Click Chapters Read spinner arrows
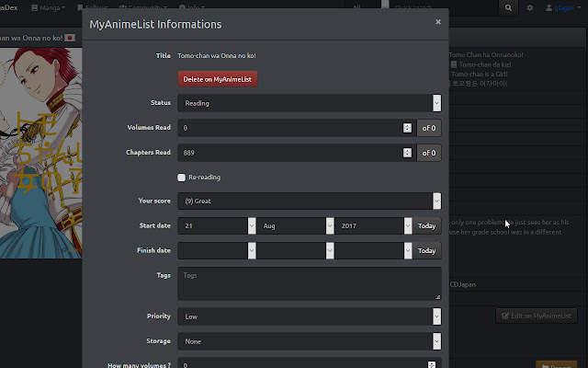 407,153
